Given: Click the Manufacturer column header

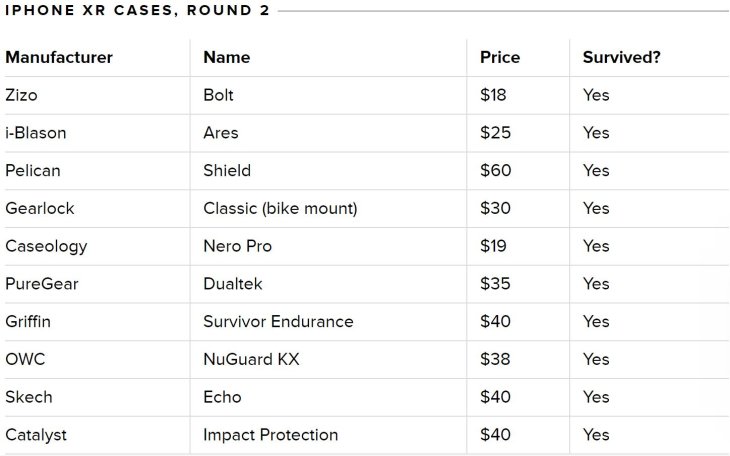Looking at the screenshot, I should [x=59, y=57].
